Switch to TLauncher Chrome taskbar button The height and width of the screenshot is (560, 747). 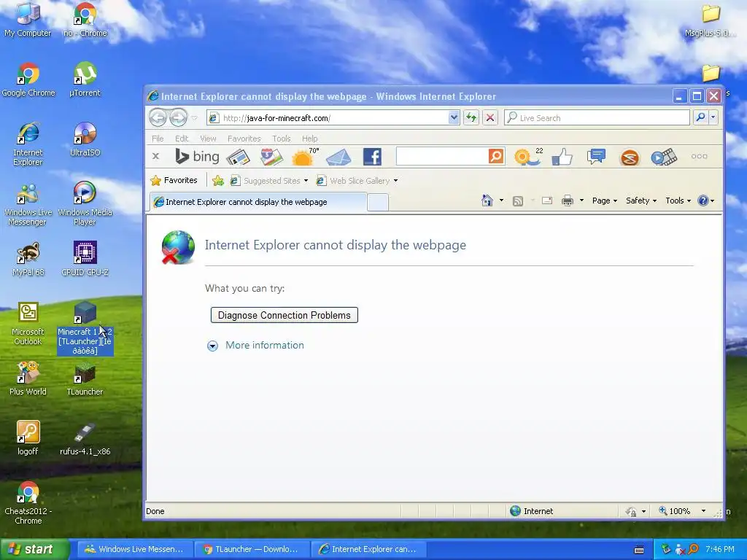[251, 549]
